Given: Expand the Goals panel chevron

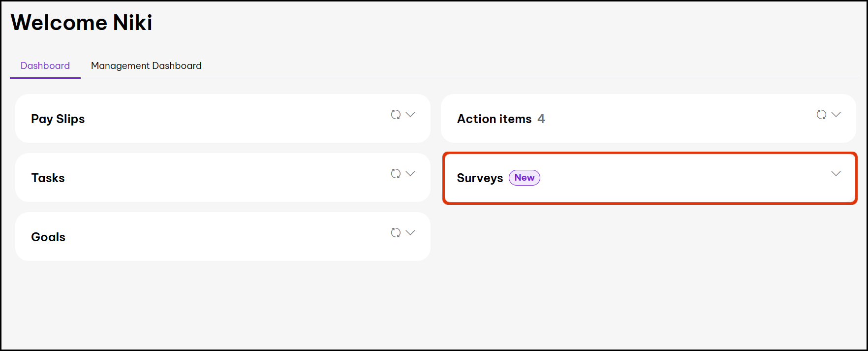Looking at the screenshot, I should point(410,232).
